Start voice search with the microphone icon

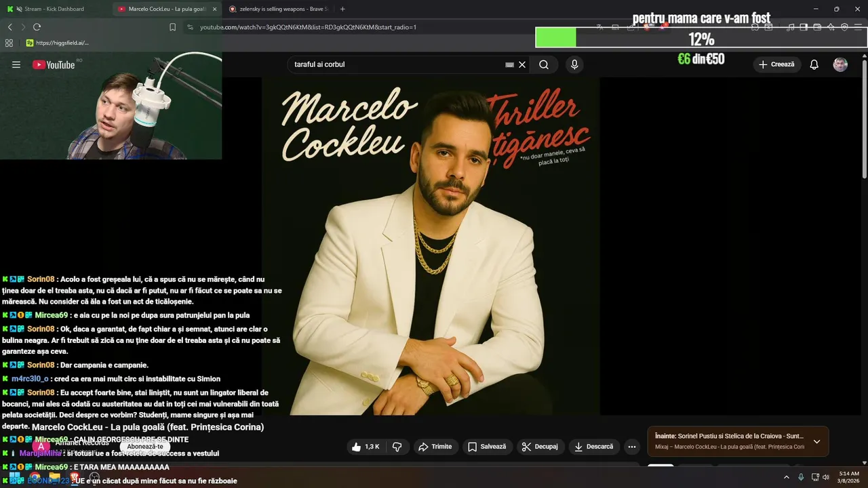574,64
